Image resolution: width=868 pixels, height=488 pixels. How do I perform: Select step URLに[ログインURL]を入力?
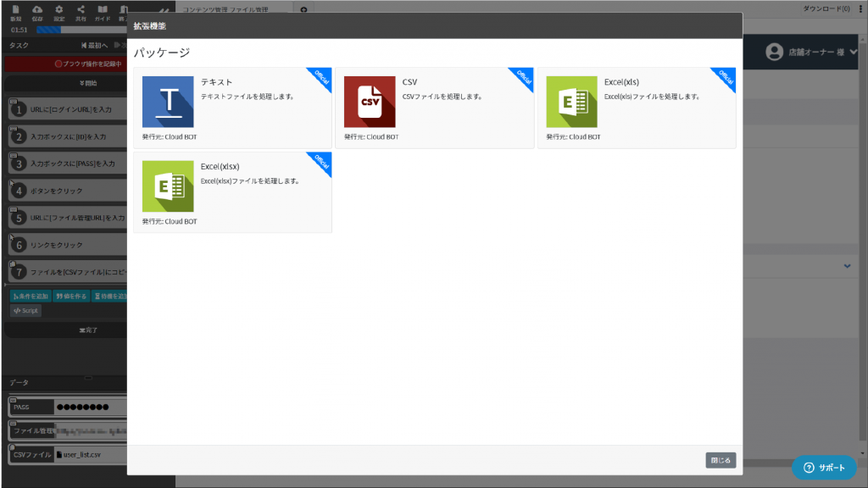pyautogui.click(x=68, y=109)
